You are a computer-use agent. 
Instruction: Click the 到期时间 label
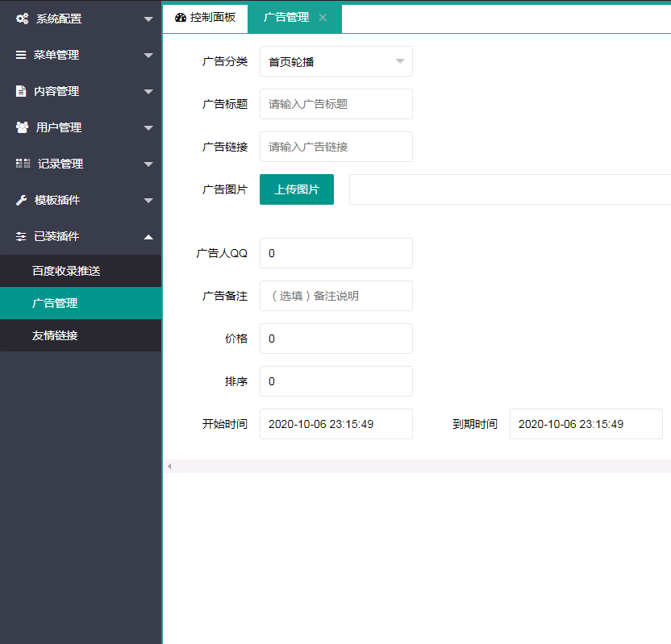[x=475, y=424]
